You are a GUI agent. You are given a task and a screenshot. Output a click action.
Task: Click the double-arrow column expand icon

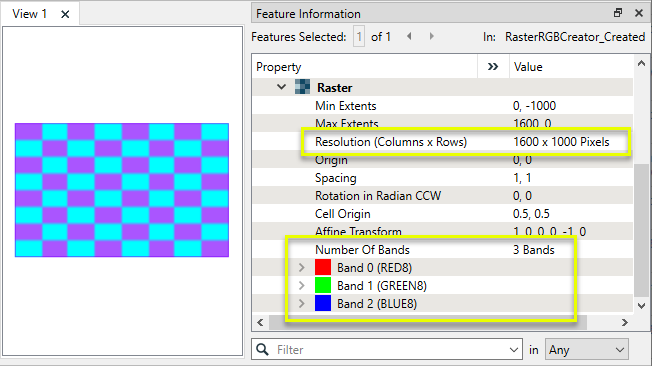tap(493, 67)
